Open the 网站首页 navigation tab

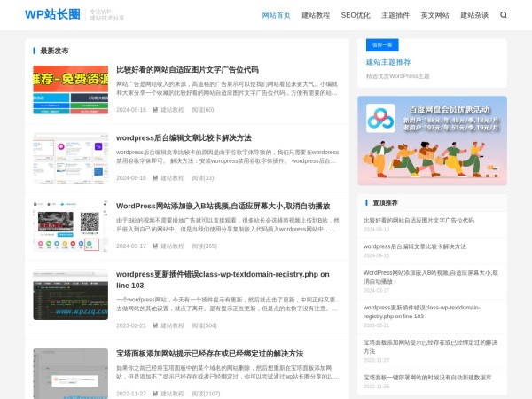276,15
